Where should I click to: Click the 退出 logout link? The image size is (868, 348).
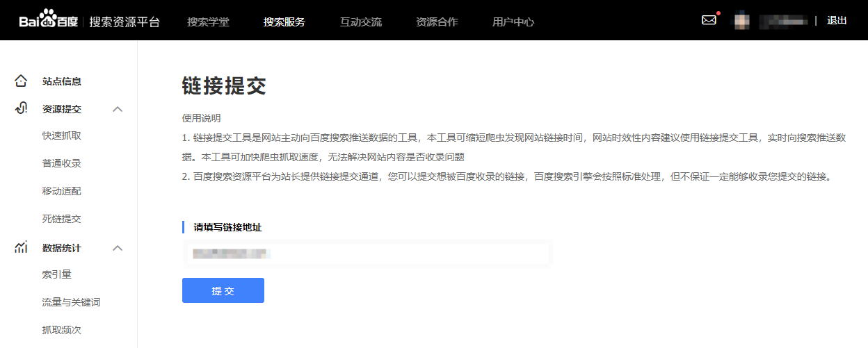coord(837,21)
